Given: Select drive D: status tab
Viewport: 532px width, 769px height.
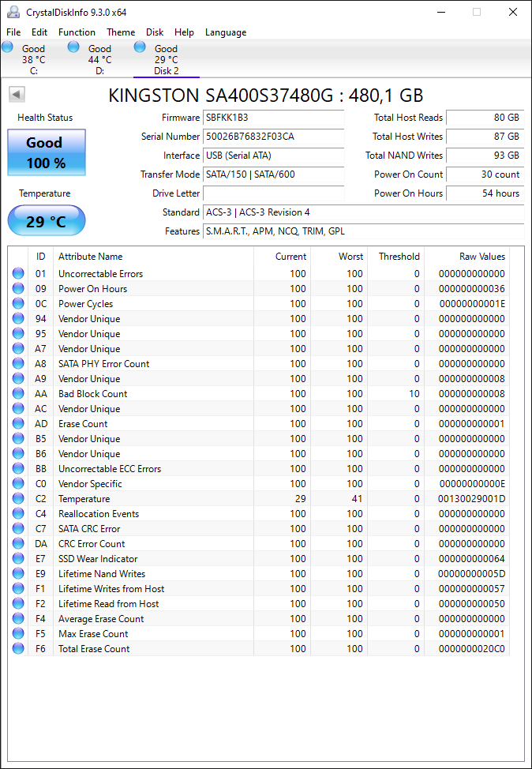Looking at the screenshot, I should coord(99,59).
